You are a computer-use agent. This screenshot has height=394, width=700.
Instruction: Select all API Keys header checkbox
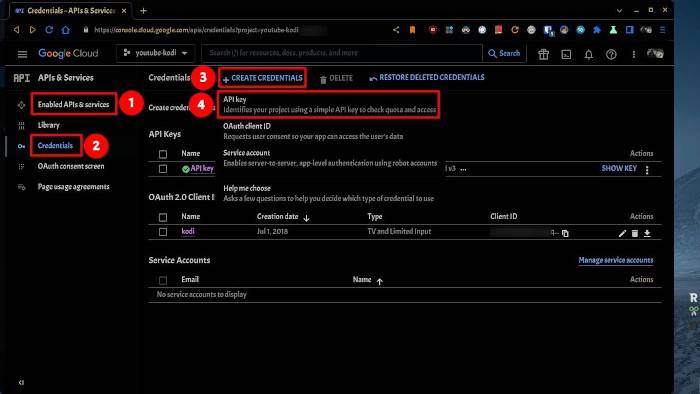click(163, 154)
